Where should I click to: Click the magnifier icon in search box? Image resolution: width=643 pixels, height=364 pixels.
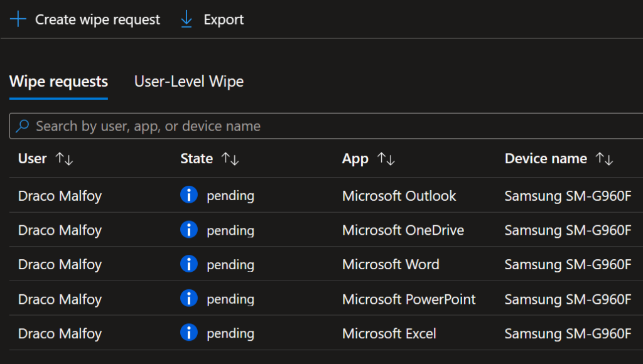pos(23,126)
